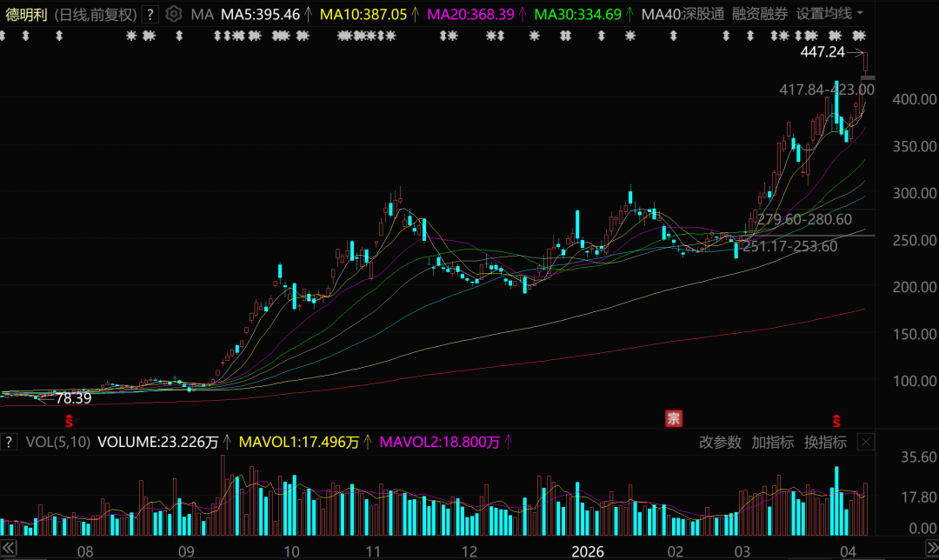Click the VOL indicator help question mark
939x560 pixels.
[x=9, y=442]
